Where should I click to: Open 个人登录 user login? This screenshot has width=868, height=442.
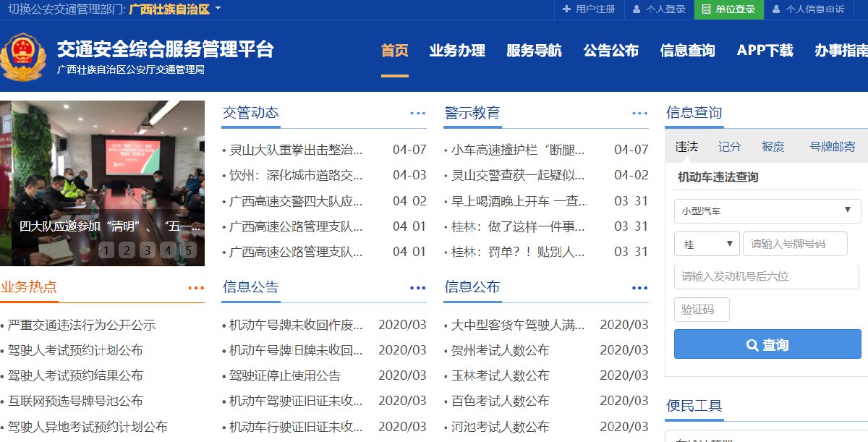pos(658,9)
